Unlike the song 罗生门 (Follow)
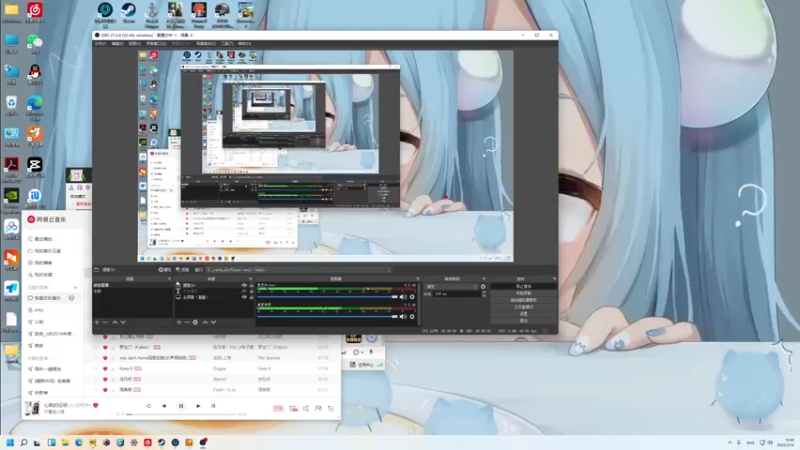 [x=105, y=347]
